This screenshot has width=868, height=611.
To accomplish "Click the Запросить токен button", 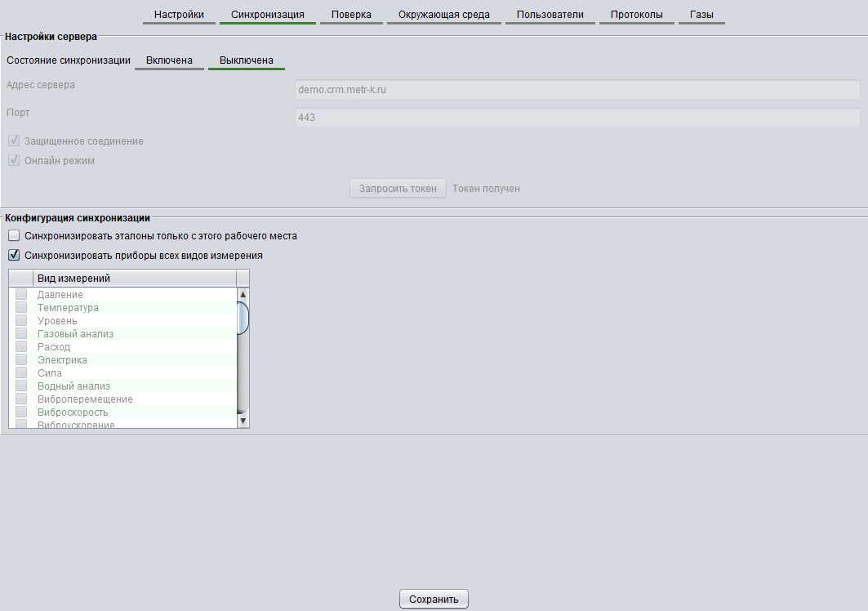I will click(x=398, y=189).
